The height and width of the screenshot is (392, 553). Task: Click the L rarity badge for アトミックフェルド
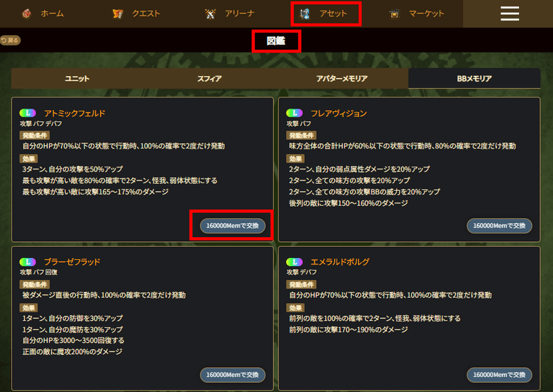[x=28, y=113]
